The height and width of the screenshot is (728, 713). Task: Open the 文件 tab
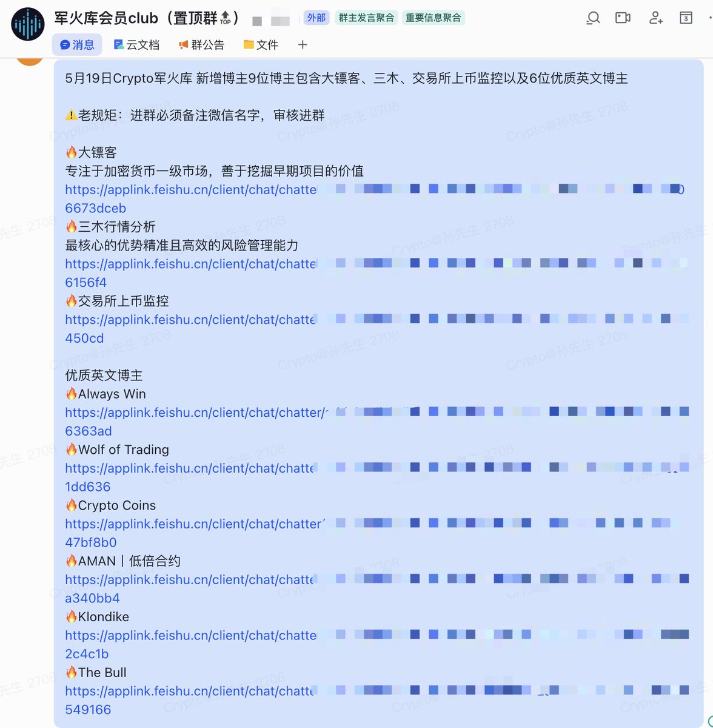261,44
